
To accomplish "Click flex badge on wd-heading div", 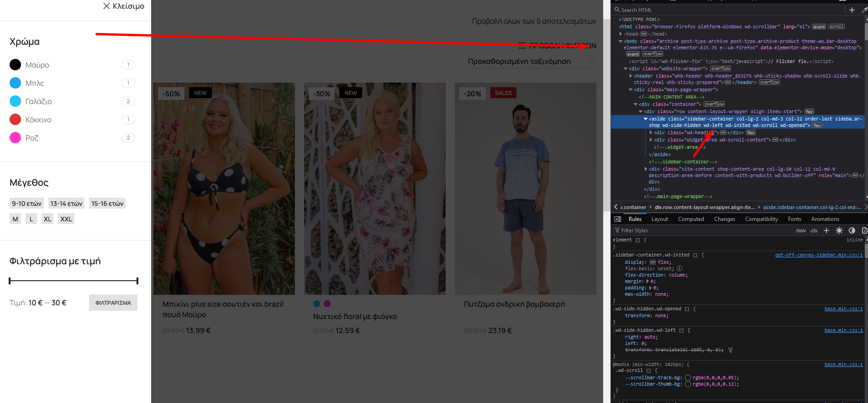I will (x=751, y=132).
